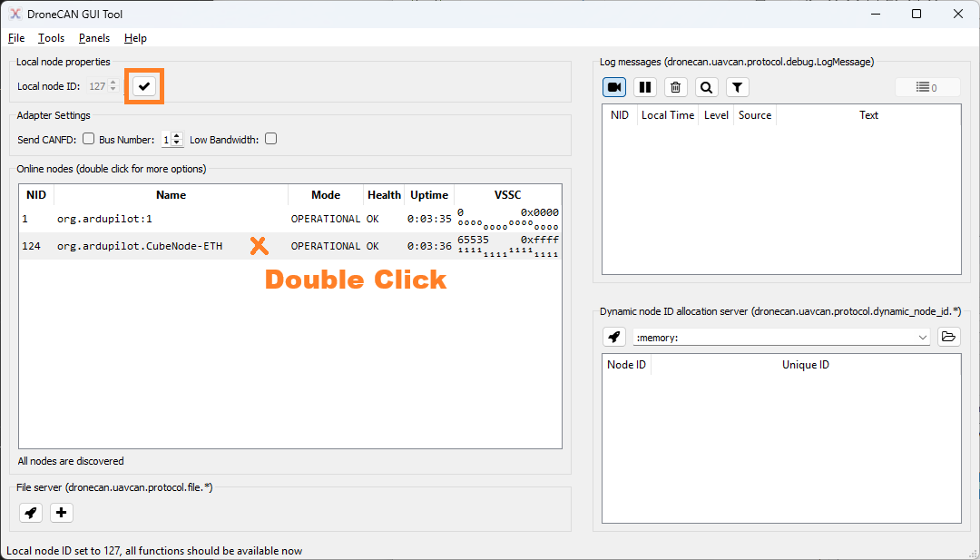Click the checkmark to apply local node ID
980x560 pixels.
click(x=144, y=86)
